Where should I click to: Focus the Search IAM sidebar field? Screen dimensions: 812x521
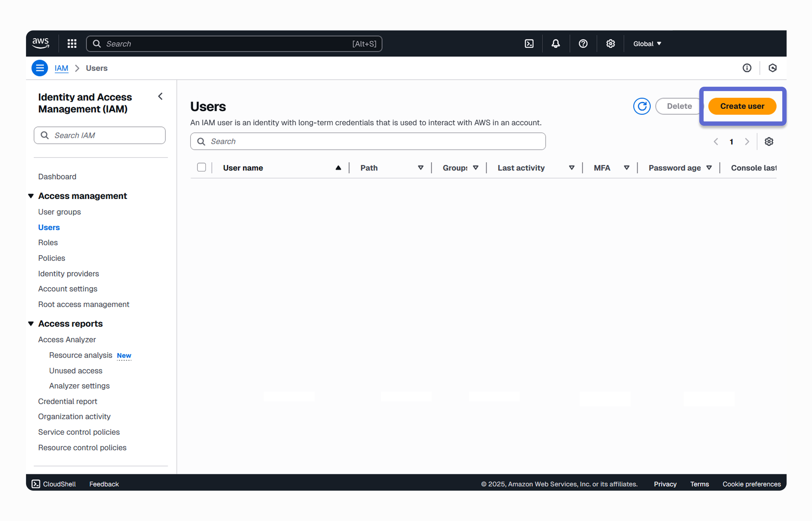100,135
